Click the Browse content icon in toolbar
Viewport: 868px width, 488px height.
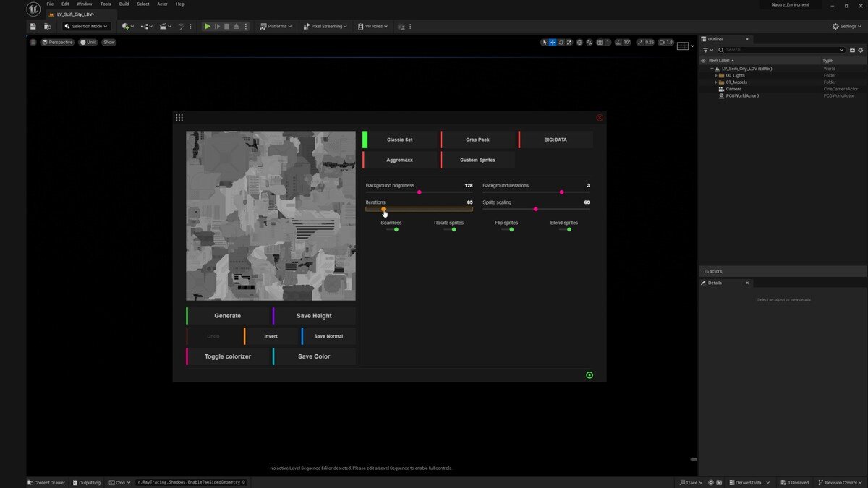[47, 26]
